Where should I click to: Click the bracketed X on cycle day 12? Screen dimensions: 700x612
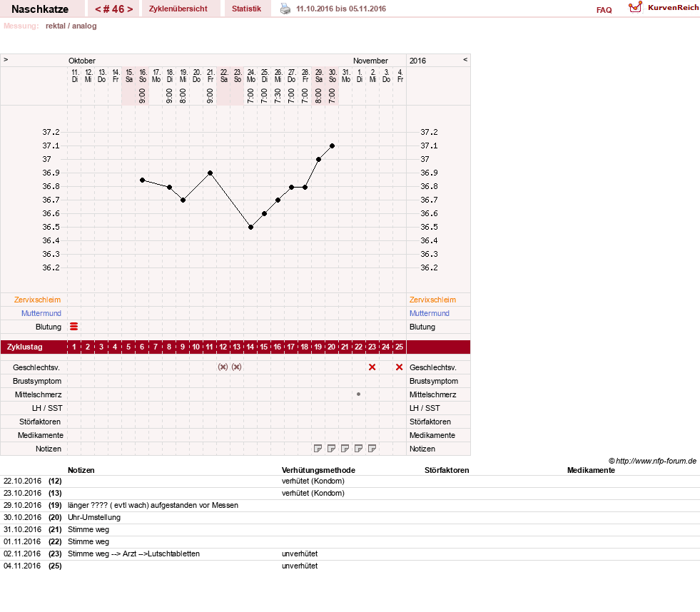point(223,367)
